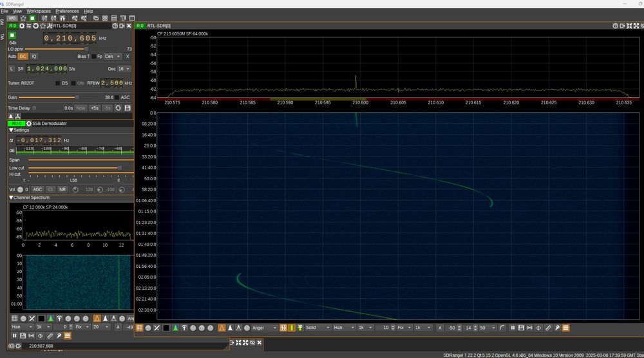Image resolution: width=644 pixels, height=358 pixels.
Task: Switch to W1 workspace side tab
Action: coord(3,37)
